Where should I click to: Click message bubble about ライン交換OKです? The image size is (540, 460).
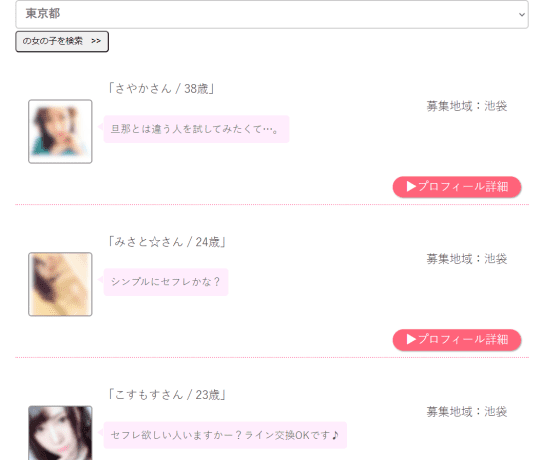[225, 435]
